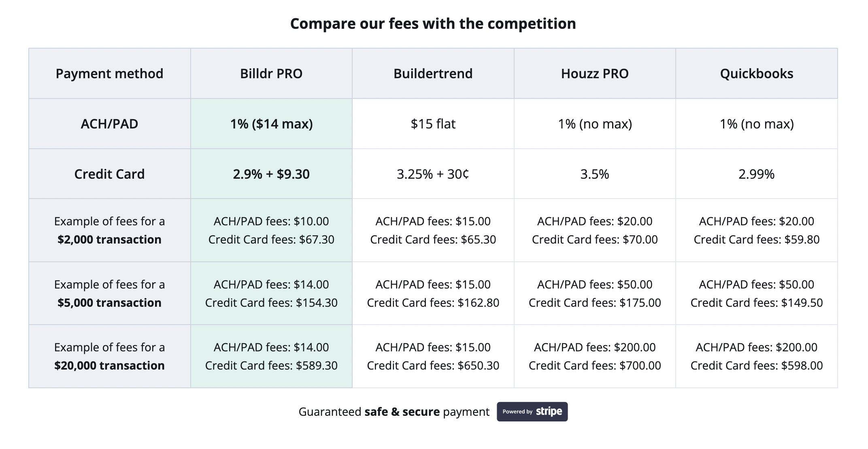Click the Billdr PRO column header

(x=271, y=74)
